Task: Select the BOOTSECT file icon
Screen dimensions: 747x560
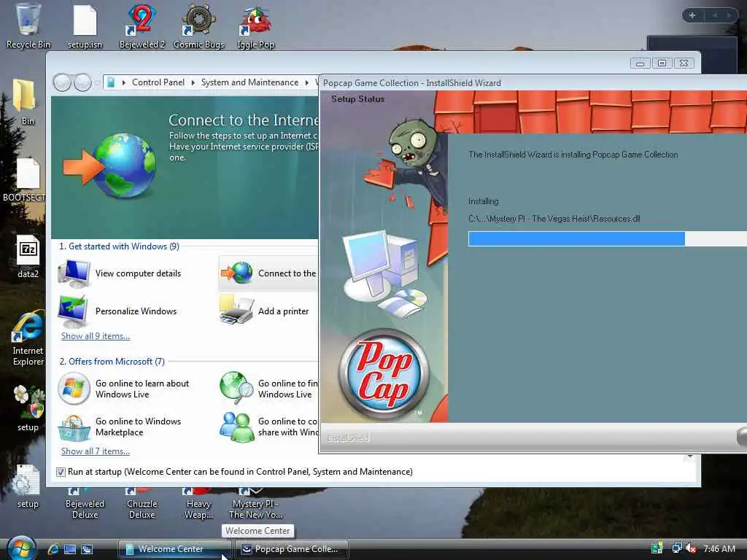Action: (x=25, y=179)
